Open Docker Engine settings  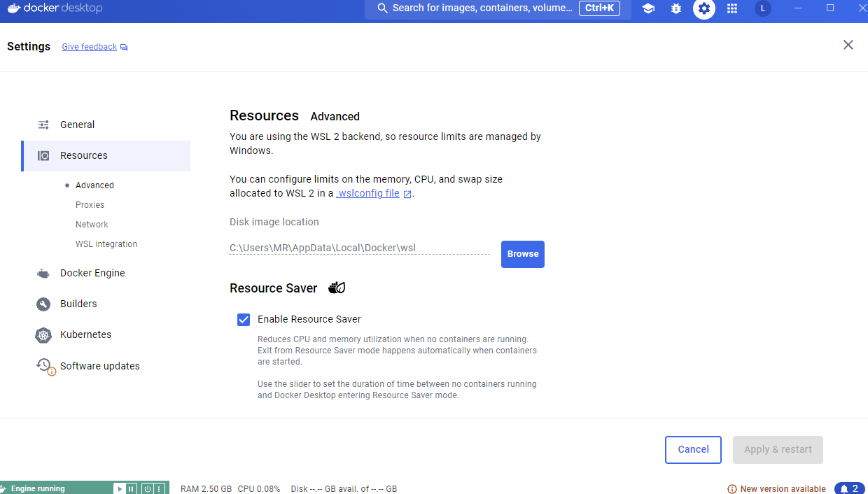106,274
